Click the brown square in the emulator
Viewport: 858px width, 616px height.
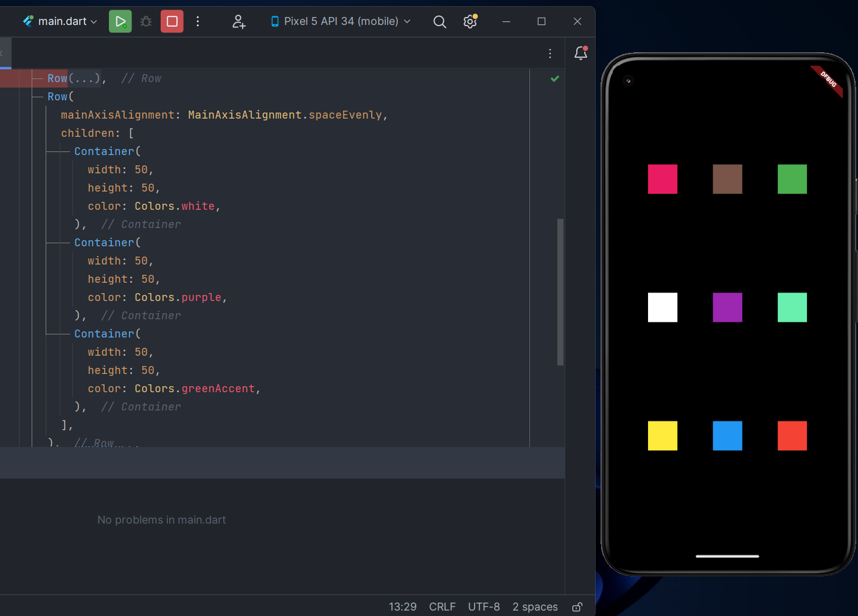point(727,179)
